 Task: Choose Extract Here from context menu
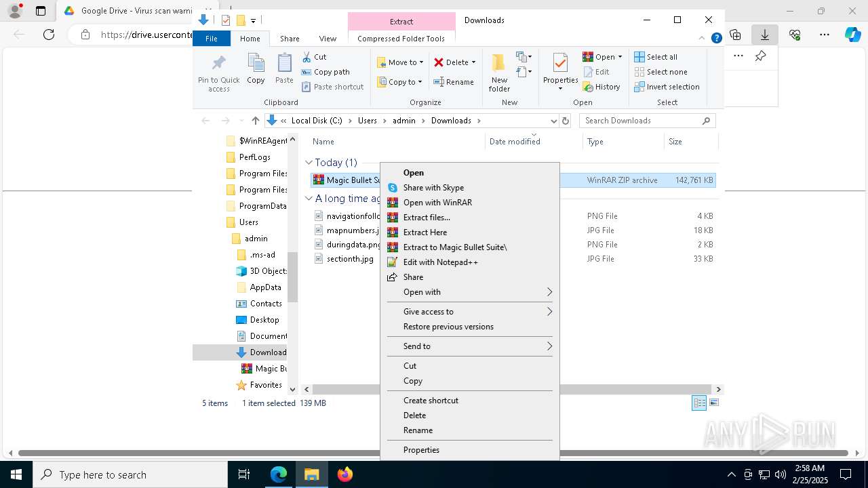pyautogui.click(x=469, y=232)
